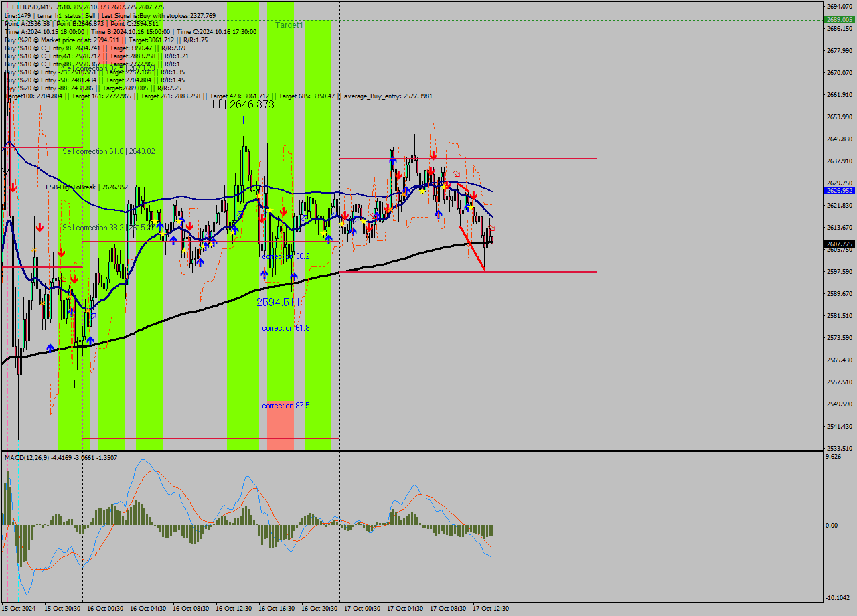Click the salmon correction 87.5 zone box
857x616 pixels.
(281, 427)
